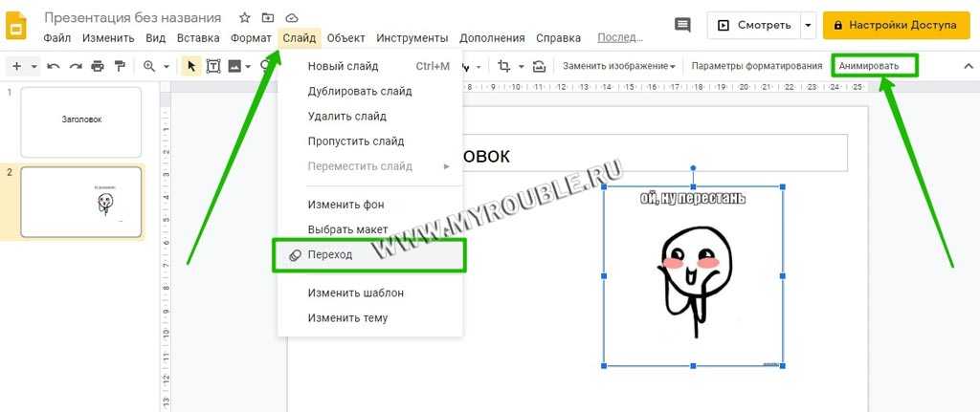Select the first slide thumbnail Заголовок
The image size is (980, 412).
(x=80, y=121)
